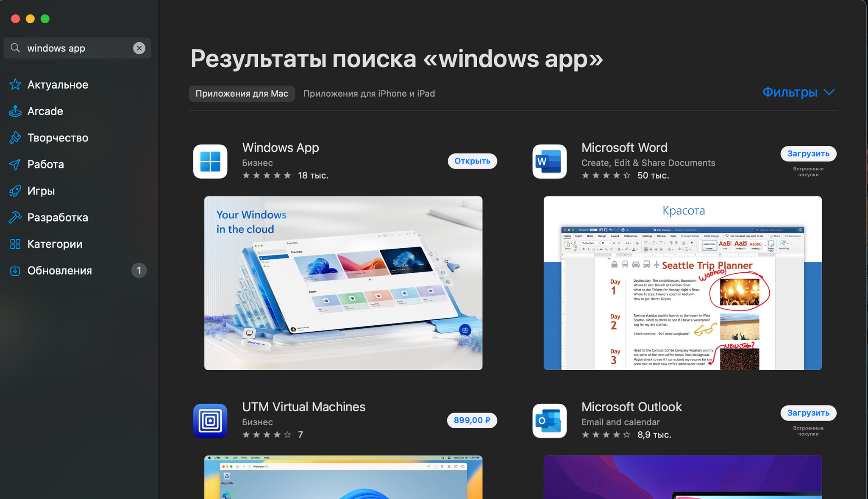Viewport: 868px width, 499px height.
Task: Open Windows App cloud screenshot preview
Action: (x=343, y=283)
